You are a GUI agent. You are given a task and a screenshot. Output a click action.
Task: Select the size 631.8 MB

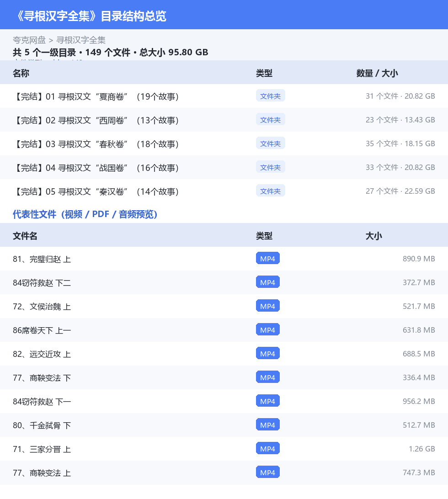[419, 330]
